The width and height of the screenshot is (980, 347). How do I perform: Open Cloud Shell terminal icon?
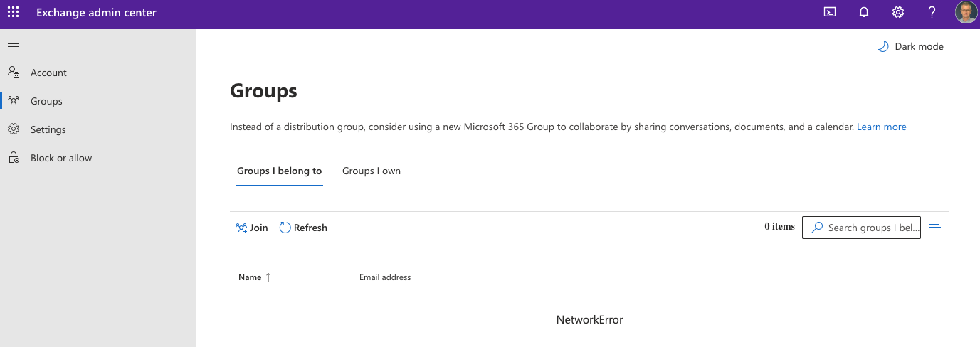[x=830, y=12]
